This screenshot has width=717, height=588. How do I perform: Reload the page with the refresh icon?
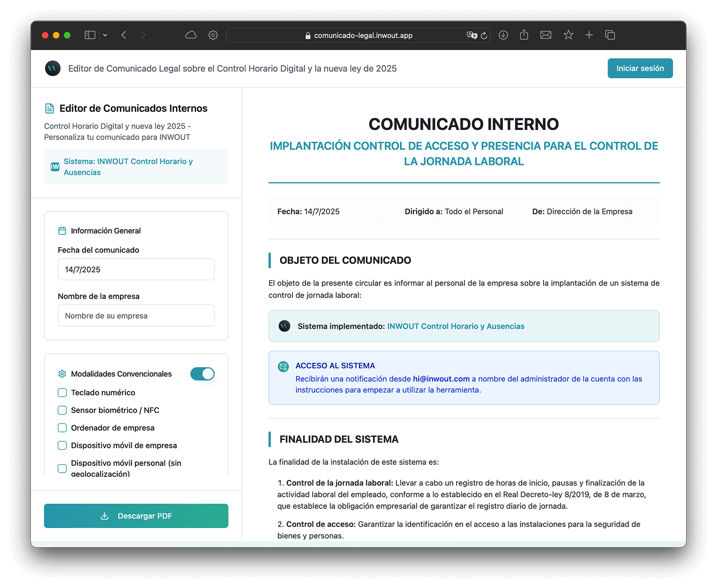[484, 35]
